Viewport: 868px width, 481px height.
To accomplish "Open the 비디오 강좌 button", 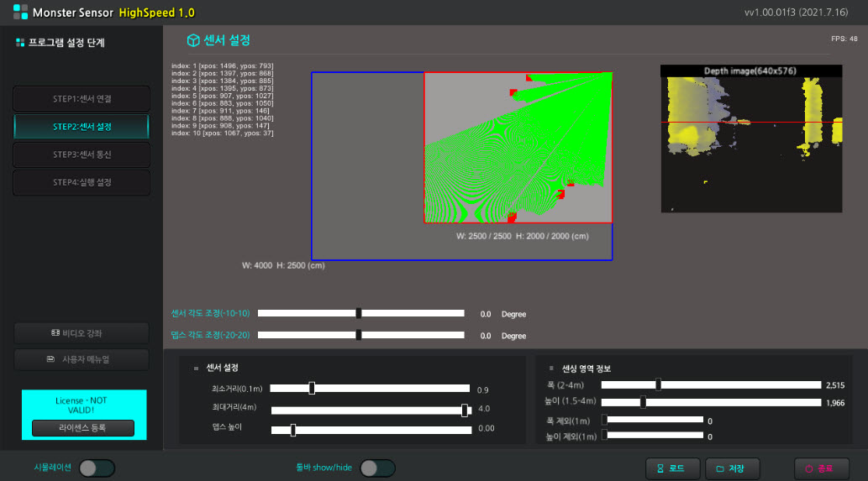I will coord(82,333).
